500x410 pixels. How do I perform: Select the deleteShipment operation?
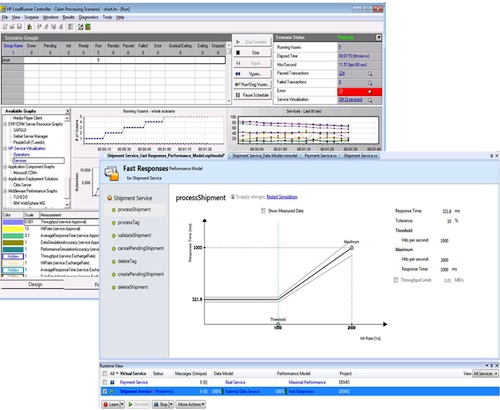click(133, 287)
